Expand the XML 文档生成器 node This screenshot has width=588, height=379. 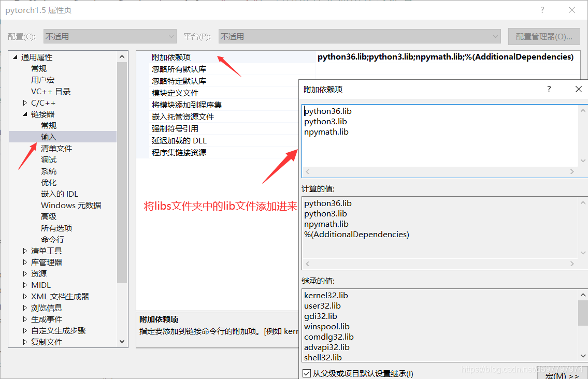coord(25,297)
